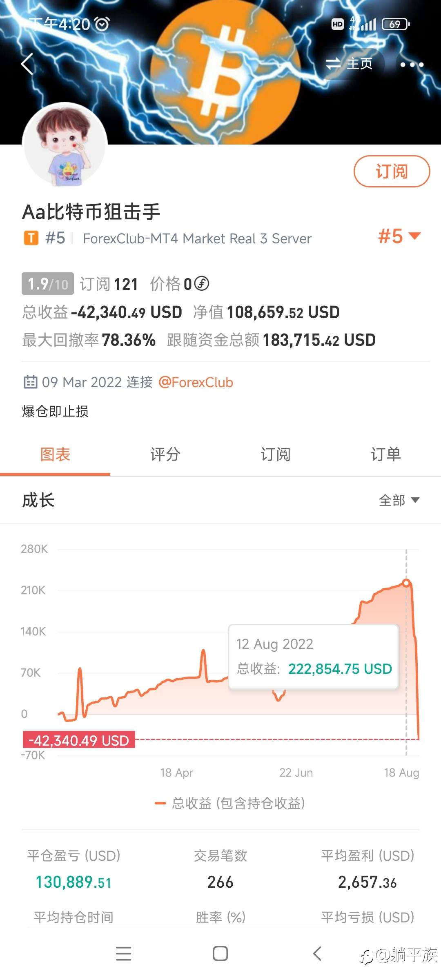Tap the 12 Aug marker on growth chart
The image size is (441, 980).
[x=406, y=583]
